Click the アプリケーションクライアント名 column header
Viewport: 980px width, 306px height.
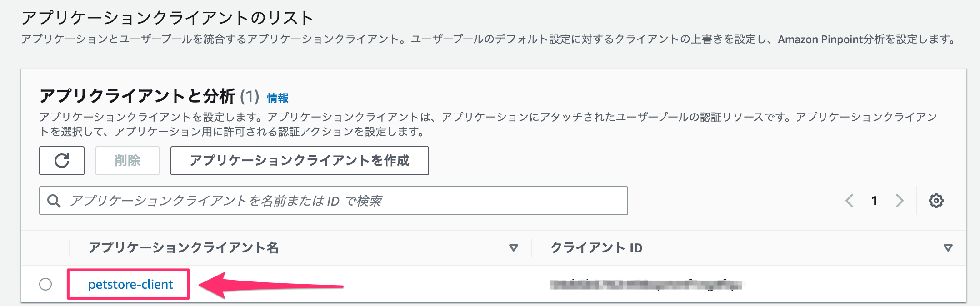coord(183,248)
